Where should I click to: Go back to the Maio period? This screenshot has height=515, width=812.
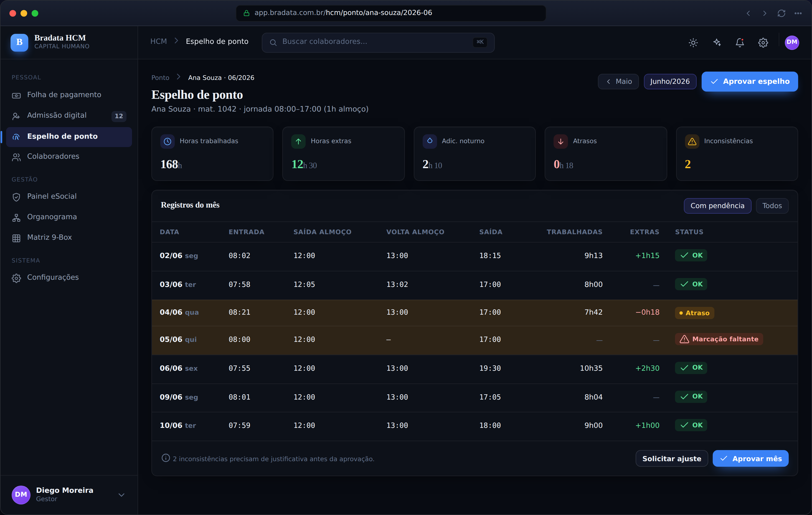point(618,81)
